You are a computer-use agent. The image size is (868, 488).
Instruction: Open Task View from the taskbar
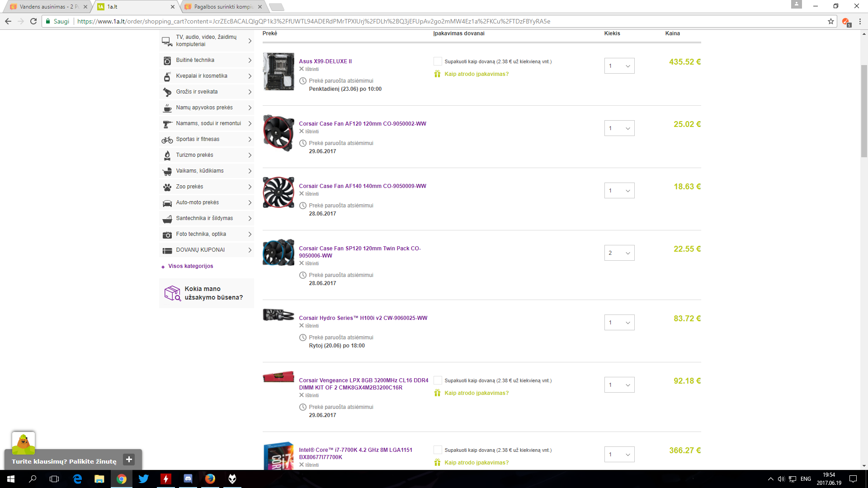pyautogui.click(x=54, y=479)
